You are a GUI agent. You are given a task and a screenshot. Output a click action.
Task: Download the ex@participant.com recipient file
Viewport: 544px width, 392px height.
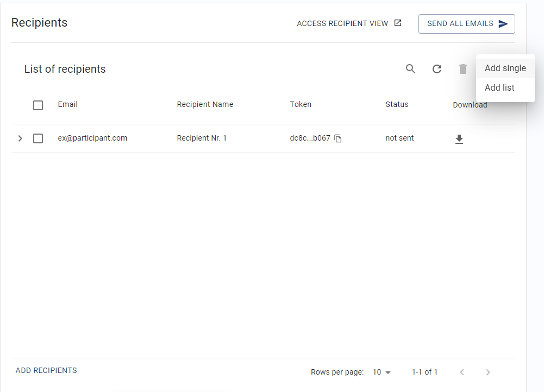click(x=459, y=138)
